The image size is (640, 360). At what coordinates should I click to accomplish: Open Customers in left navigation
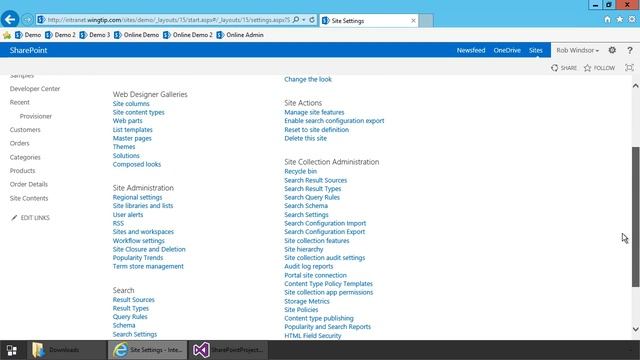(25, 130)
